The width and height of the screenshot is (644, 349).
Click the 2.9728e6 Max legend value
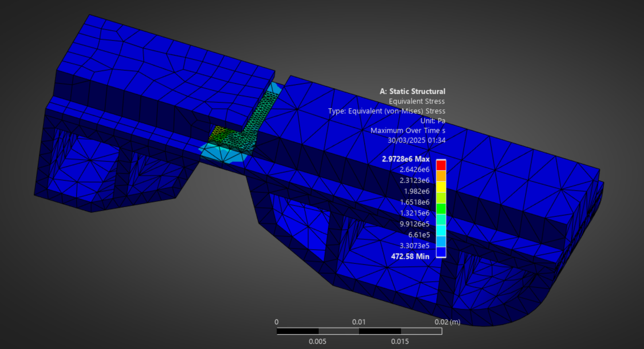pos(405,159)
